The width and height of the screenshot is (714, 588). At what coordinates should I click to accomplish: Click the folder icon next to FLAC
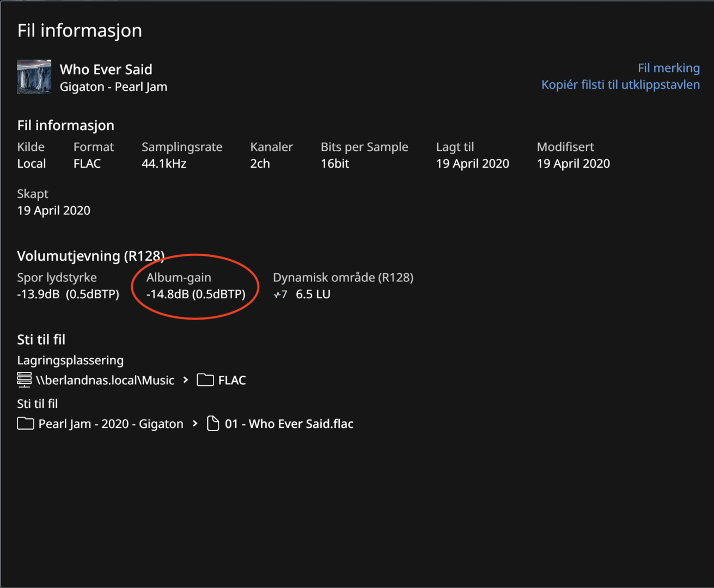[x=205, y=379]
